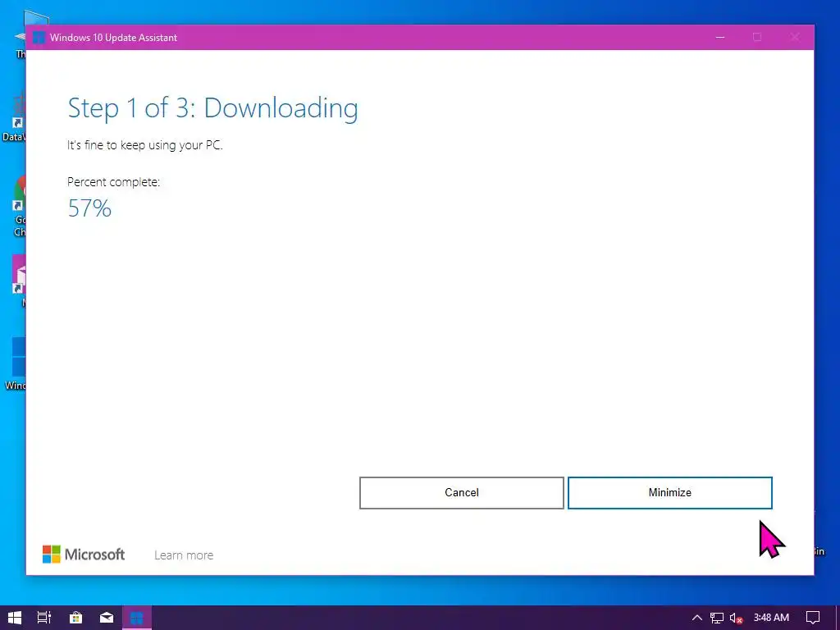Viewport: 840px width, 630px height.
Task: Open Task View from the taskbar
Action: tap(44, 618)
